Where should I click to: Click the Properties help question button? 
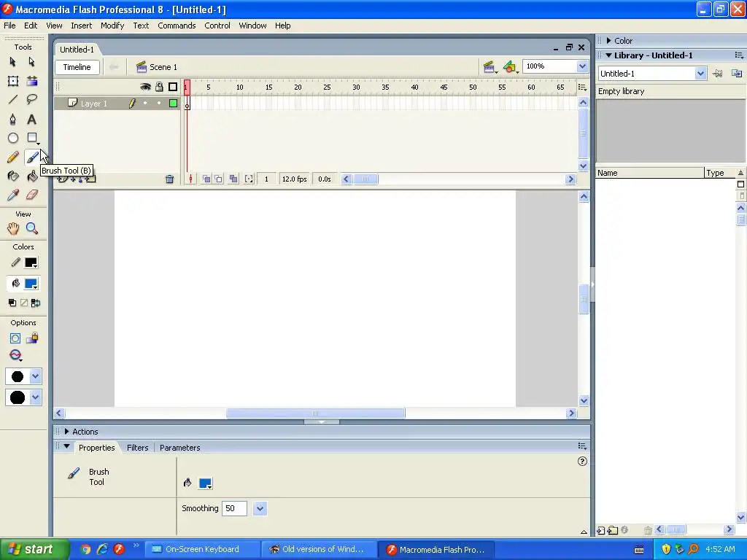click(582, 461)
